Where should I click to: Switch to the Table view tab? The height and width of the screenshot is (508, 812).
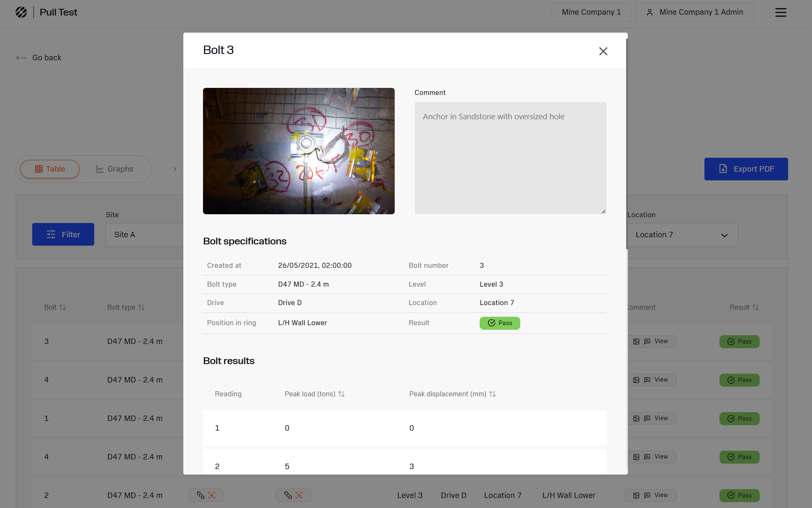click(x=50, y=169)
